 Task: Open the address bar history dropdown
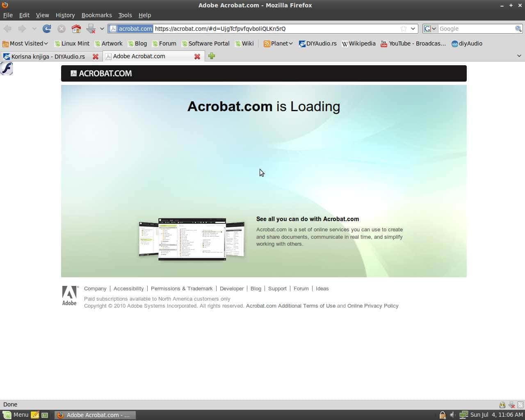[x=413, y=29]
